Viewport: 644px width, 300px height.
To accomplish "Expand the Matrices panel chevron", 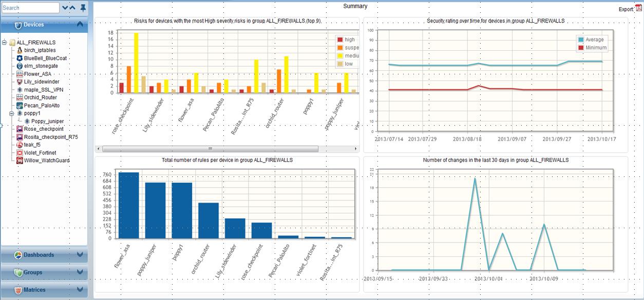I will [80, 290].
